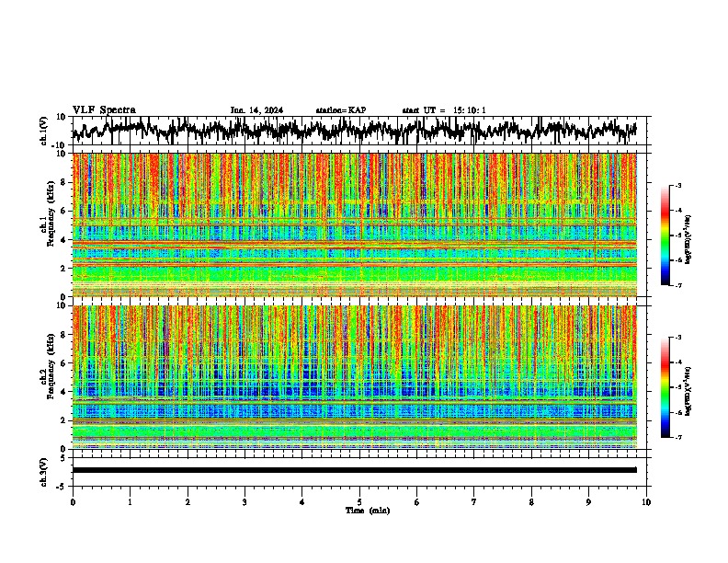
Task: Select the date text "Jan. 14, 2024"
Action: click(256, 110)
